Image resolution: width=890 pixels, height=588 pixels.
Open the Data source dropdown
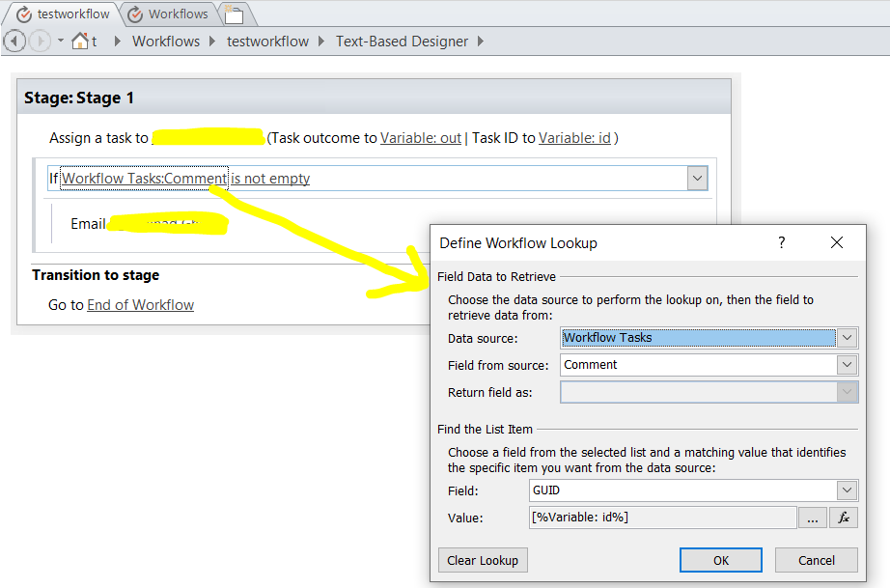(846, 337)
